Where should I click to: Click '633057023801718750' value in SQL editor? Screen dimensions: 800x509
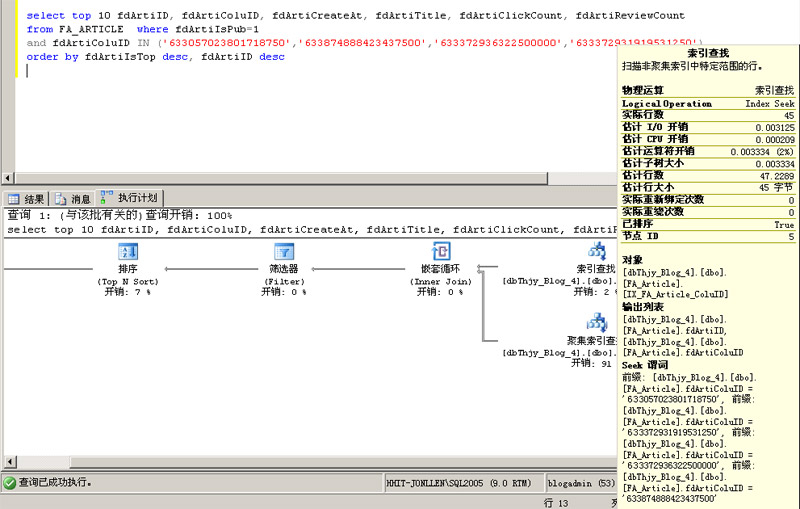point(227,43)
